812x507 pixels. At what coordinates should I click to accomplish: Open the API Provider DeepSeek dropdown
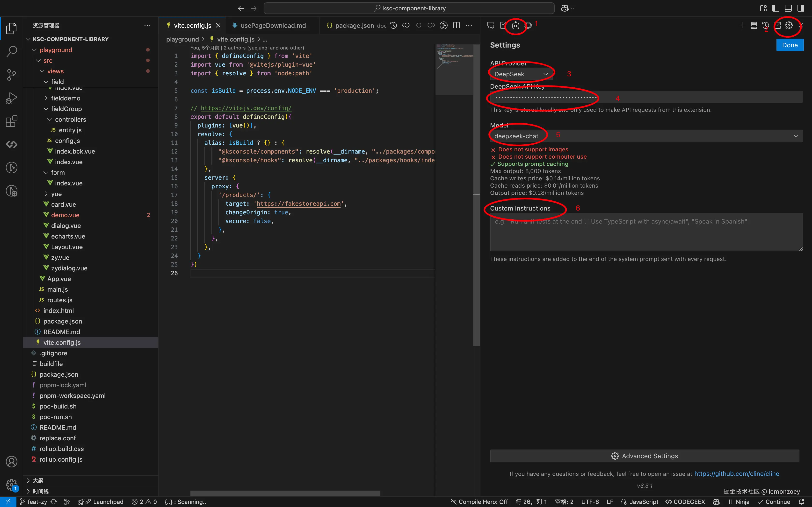(x=521, y=74)
